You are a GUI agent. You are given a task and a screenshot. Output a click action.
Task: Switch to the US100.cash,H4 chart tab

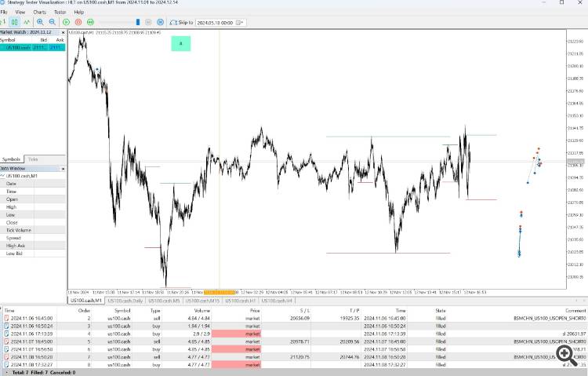tap(277, 301)
